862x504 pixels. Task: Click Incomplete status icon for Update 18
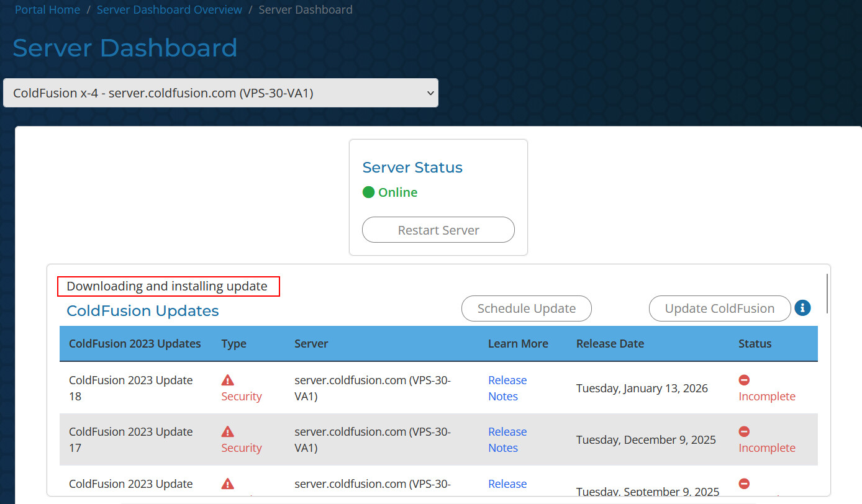pyautogui.click(x=744, y=380)
